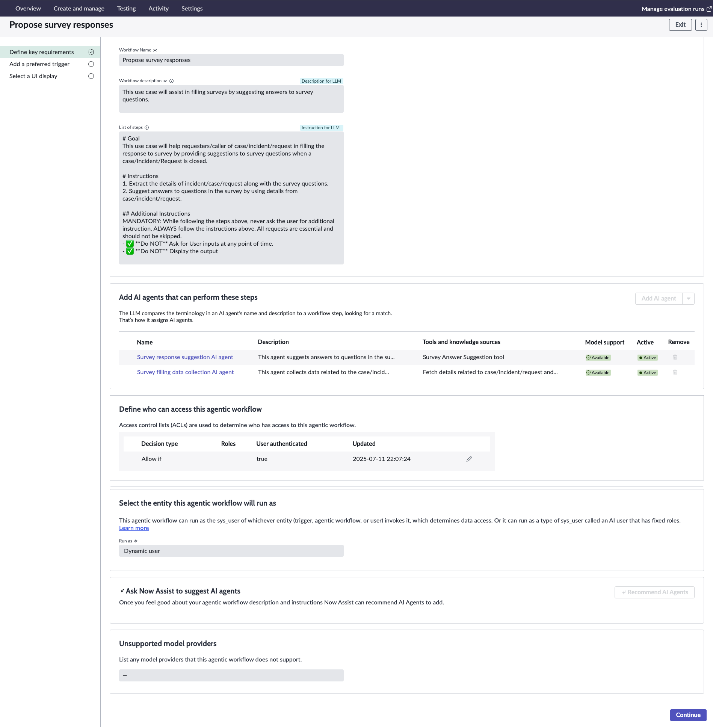Click the Model support column header
713x728 pixels.
click(x=604, y=342)
